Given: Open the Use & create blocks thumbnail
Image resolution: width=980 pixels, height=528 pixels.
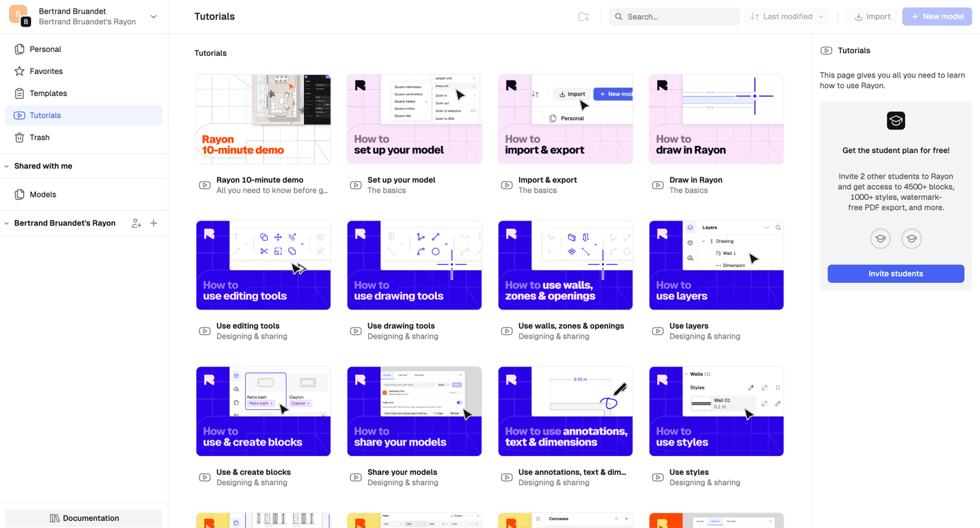Looking at the screenshot, I should click(263, 411).
